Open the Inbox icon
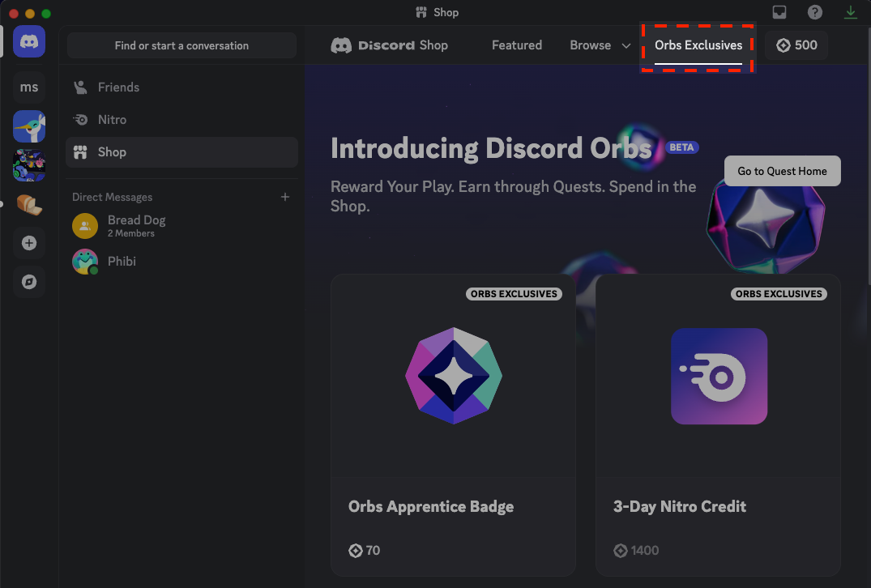The height and width of the screenshot is (588, 871). pyautogui.click(x=779, y=12)
